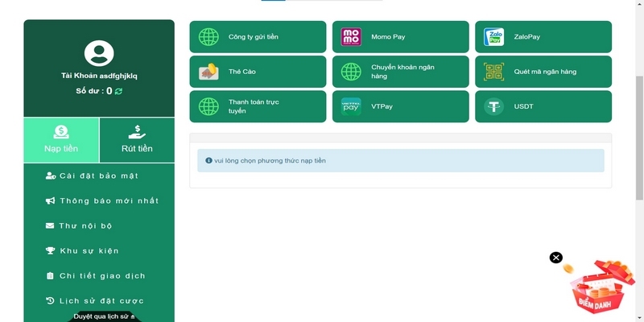View Chi tiết giao dịch page
The width and height of the screenshot is (644, 322).
coord(101,276)
